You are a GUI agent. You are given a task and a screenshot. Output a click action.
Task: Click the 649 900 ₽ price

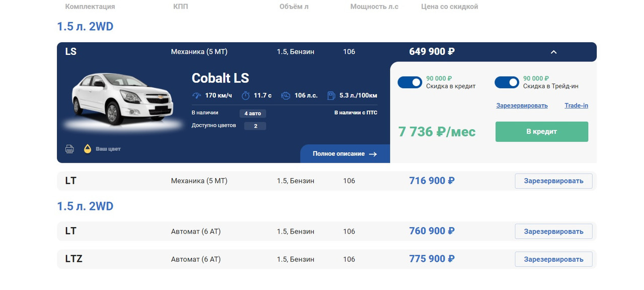point(432,51)
